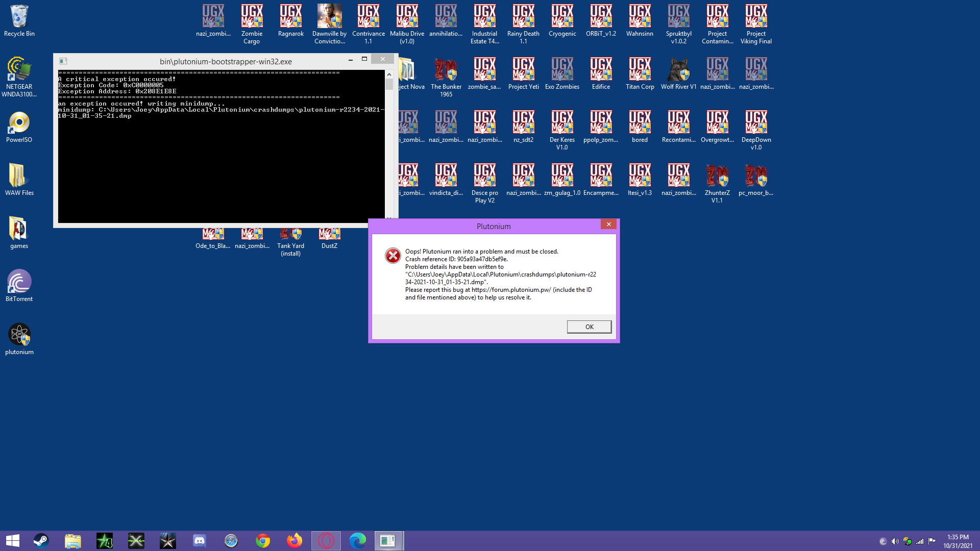Open the Windows Start menu
This screenshot has width=980, height=551.
click(x=13, y=541)
